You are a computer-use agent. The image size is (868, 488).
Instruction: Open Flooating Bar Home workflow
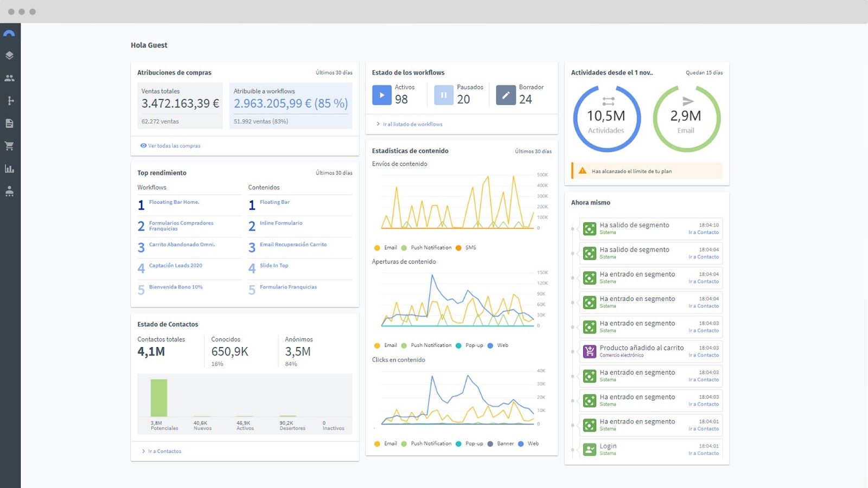174,202
